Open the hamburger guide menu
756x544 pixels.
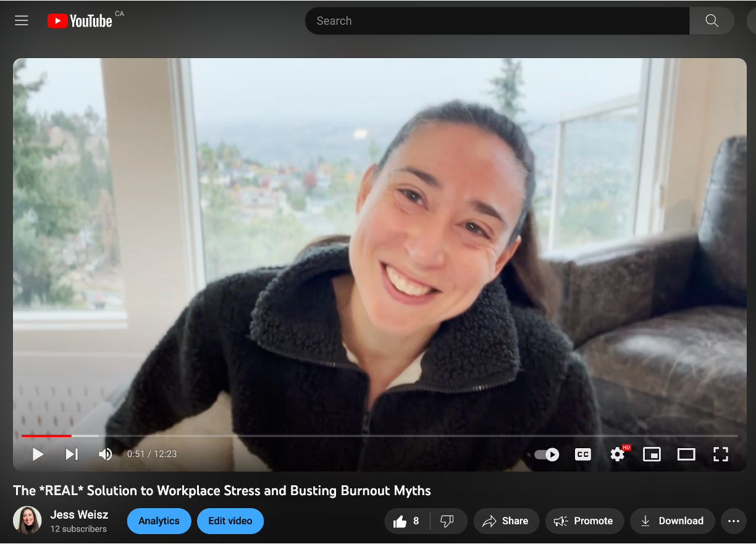click(22, 20)
